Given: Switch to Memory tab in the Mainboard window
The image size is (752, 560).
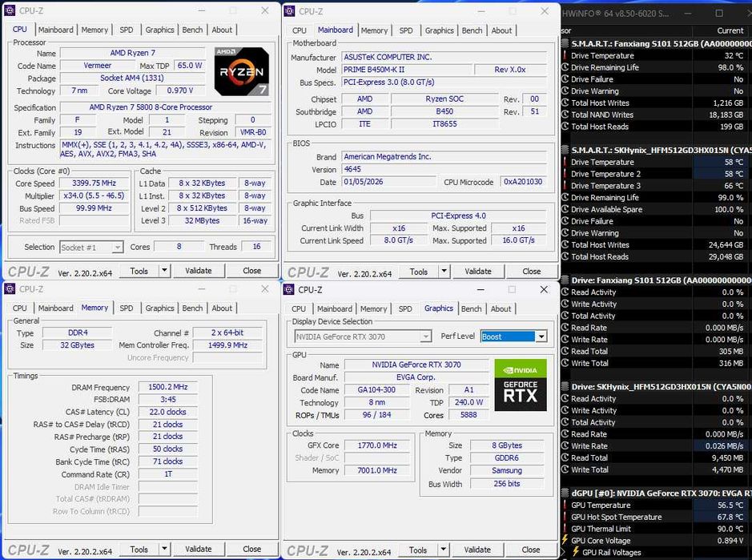Looking at the screenshot, I should (374, 30).
